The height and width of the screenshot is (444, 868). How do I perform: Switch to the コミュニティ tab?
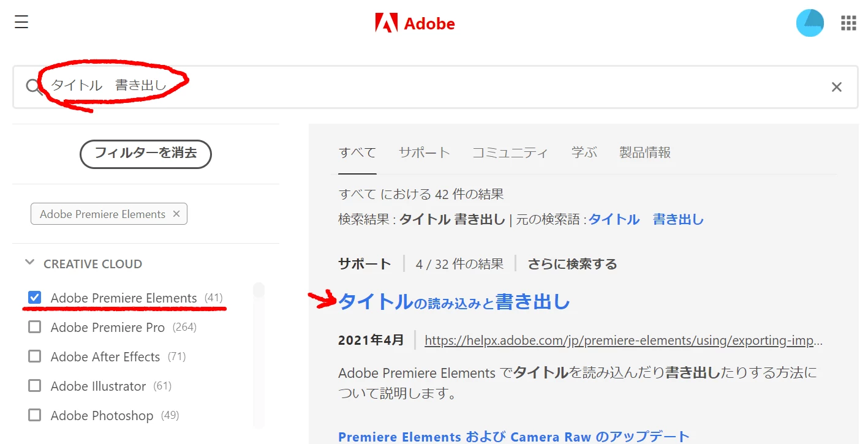[510, 152]
